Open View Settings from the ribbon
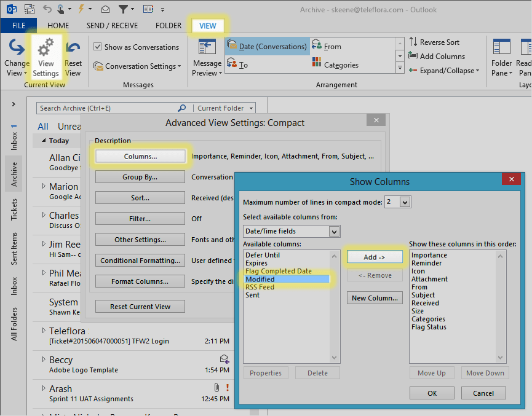The image size is (532, 416). pos(46,58)
